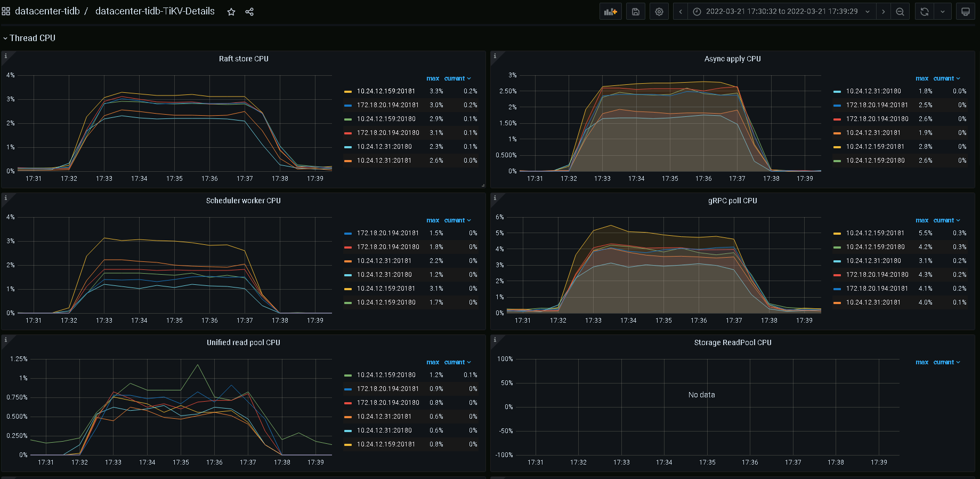This screenshot has width=980, height=479.
Task: Open the Unified read pool CPU panel menu
Action: [244, 342]
